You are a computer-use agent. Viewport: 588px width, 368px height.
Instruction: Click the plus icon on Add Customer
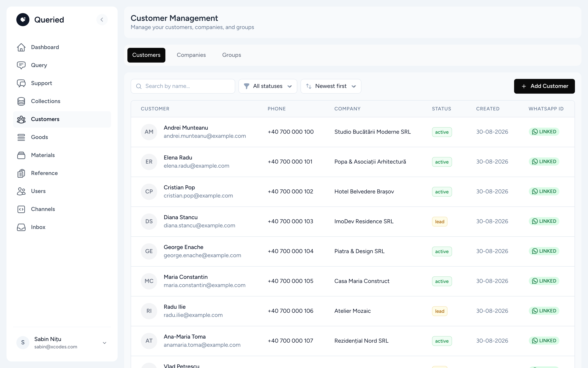tap(524, 86)
